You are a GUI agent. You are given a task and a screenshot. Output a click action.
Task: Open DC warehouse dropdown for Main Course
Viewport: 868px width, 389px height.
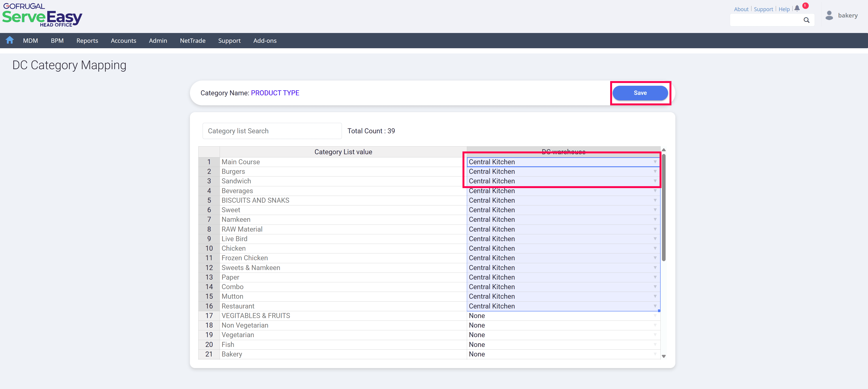(x=655, y=162)
